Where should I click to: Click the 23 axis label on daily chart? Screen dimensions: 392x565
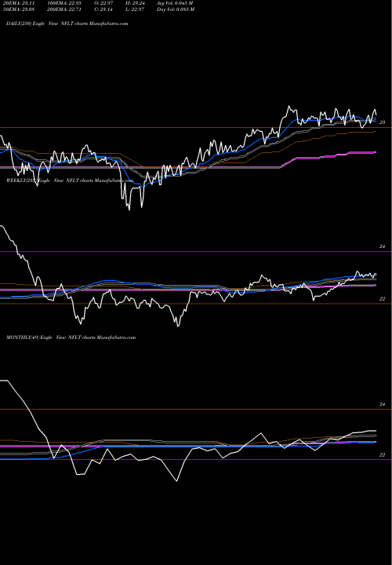383,122
